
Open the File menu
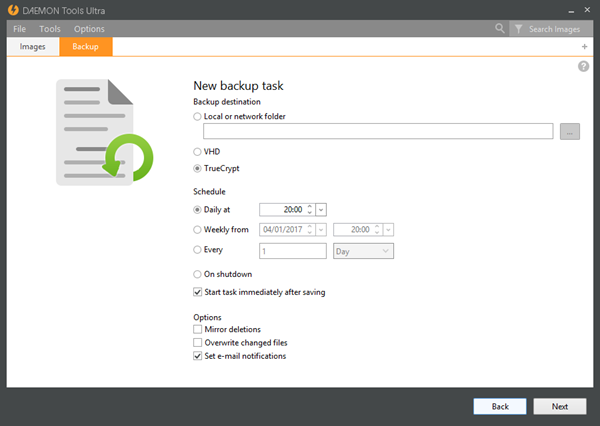[x=20, y=29]
